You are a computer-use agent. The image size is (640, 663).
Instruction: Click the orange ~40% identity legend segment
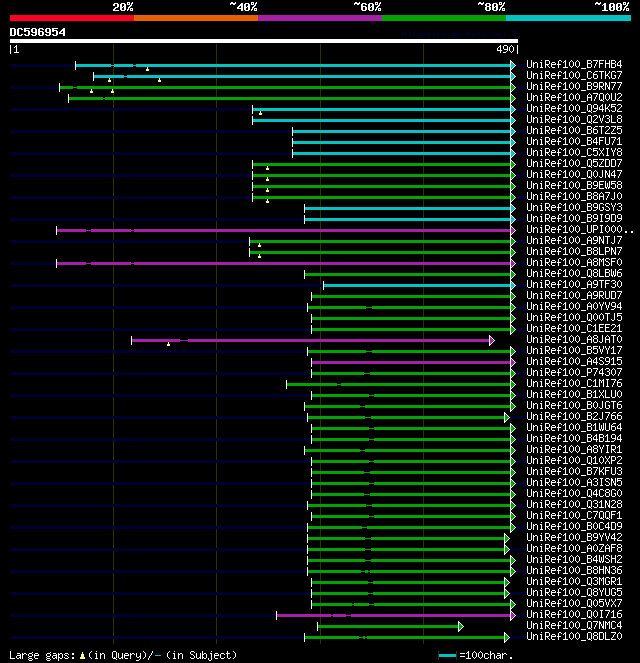click(x=196, y=18)
